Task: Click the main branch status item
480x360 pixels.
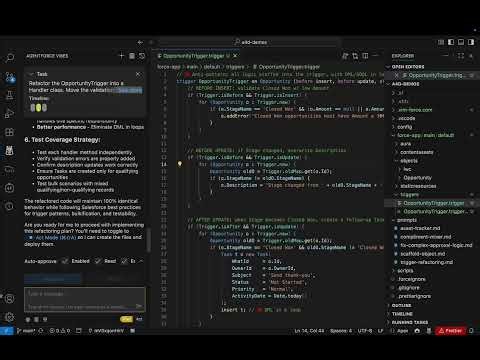Action: coord(27,331)
